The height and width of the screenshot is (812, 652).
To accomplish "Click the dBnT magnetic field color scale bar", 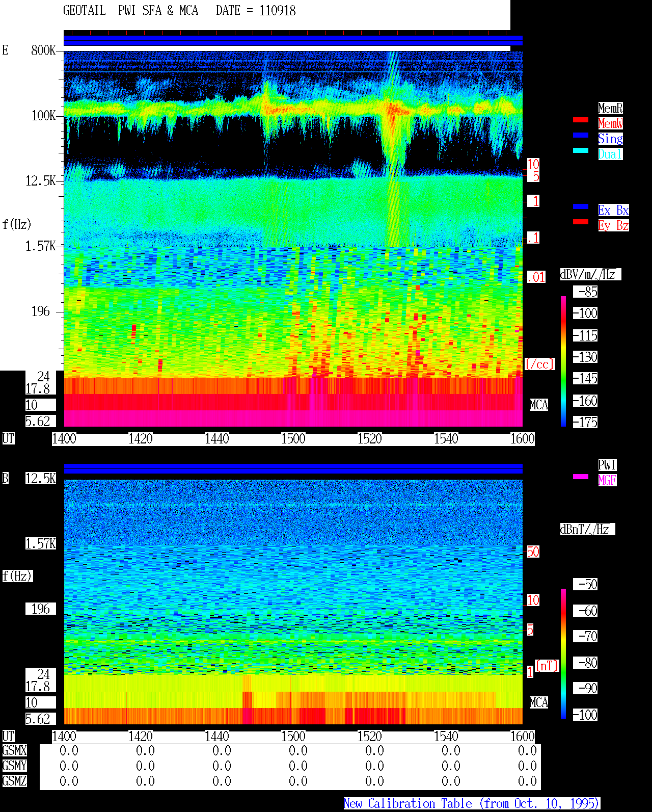I will [563, 654].
